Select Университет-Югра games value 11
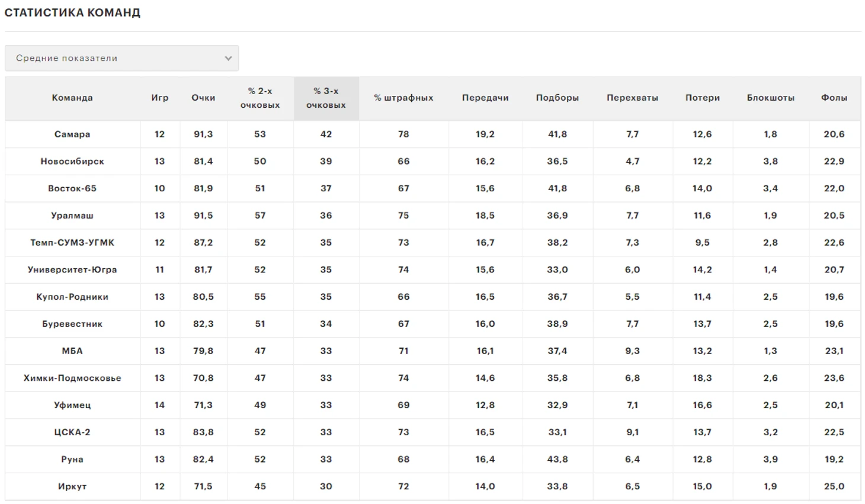 [x=160, y=269]
